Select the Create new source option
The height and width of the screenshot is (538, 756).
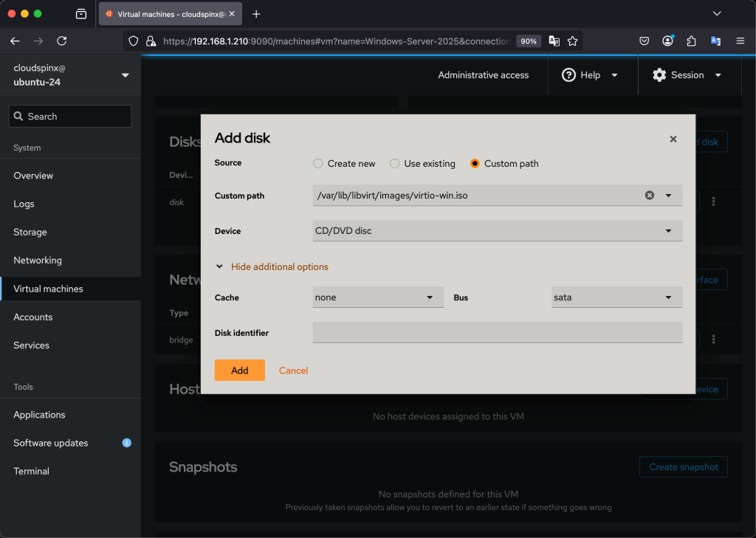(x=318, y=164)
